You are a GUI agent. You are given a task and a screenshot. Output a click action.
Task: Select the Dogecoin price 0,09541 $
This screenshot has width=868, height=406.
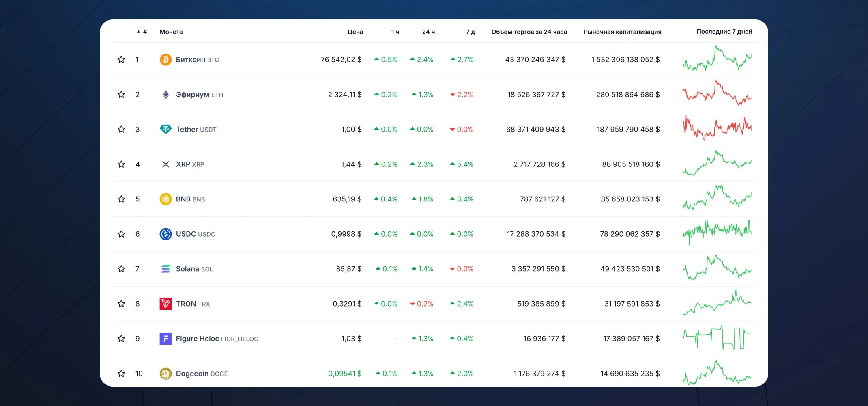[345, 374]
